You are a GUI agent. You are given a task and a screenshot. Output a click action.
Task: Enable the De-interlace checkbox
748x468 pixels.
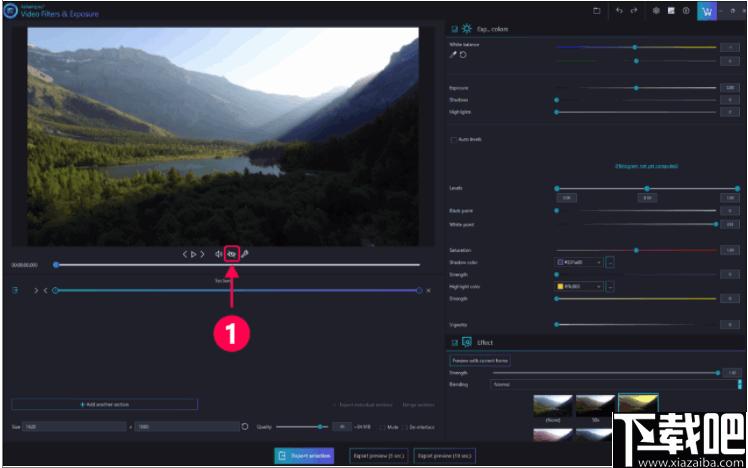click(406, 427)
